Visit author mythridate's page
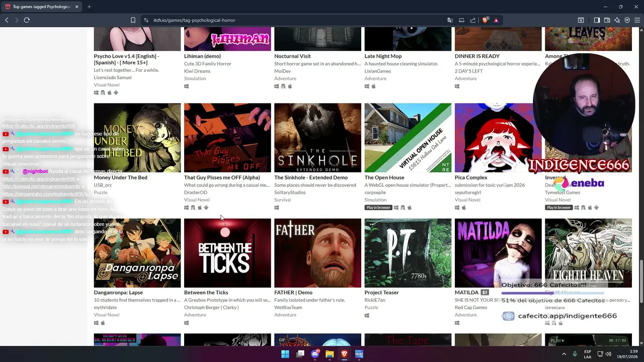644x362 pixels. coord(105,308)
